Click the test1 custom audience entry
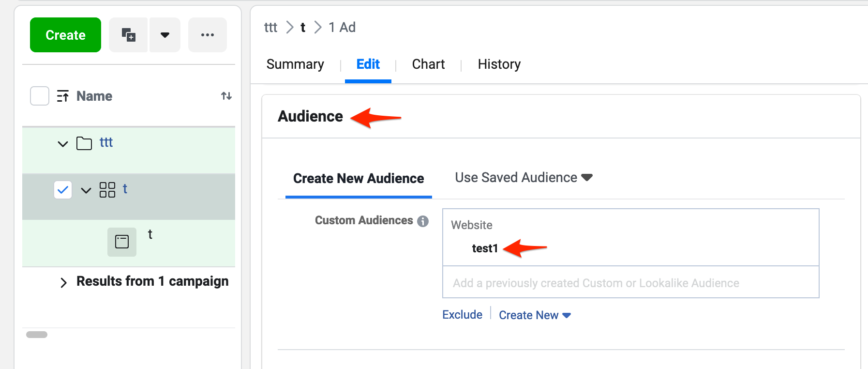Viewport: 868px width, 369px height. tap(485, 248)
